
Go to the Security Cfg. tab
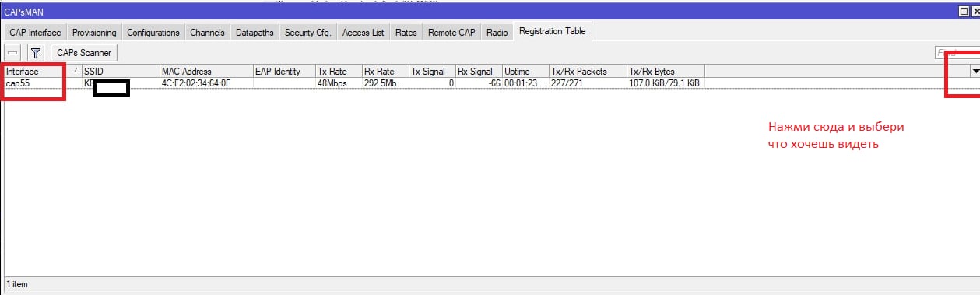click(x=308, y=33)
